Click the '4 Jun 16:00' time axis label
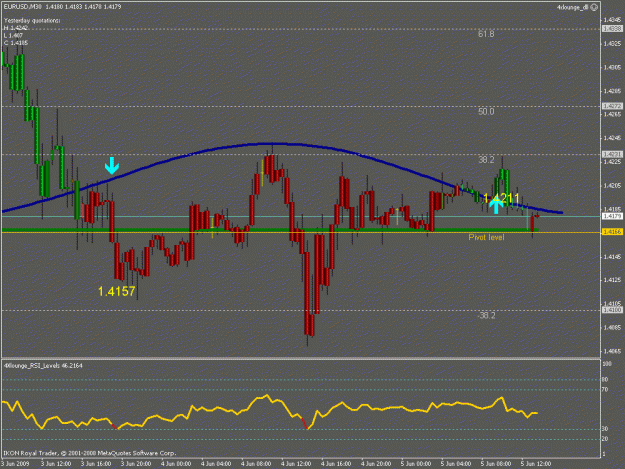The width and height of the screenshot is (625, 469). (x=336, y=464)
